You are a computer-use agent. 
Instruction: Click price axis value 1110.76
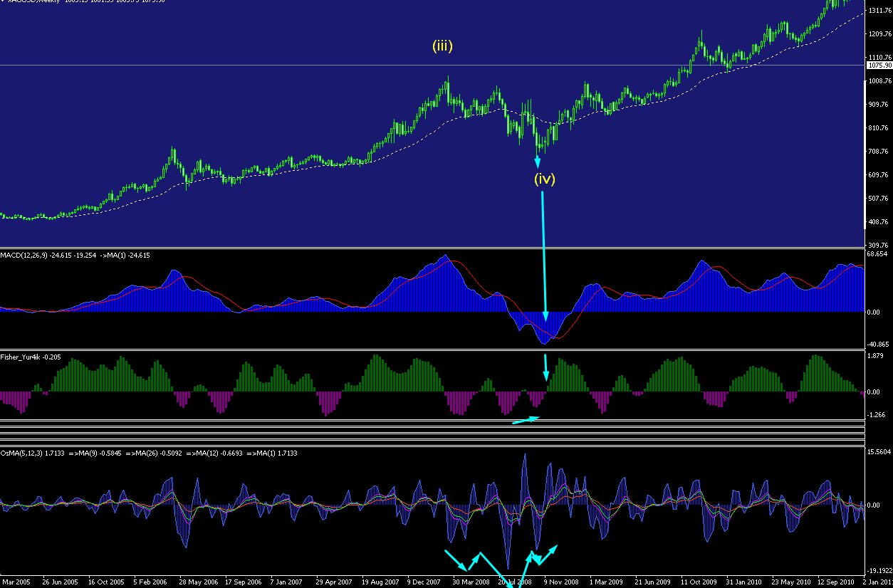879,58
